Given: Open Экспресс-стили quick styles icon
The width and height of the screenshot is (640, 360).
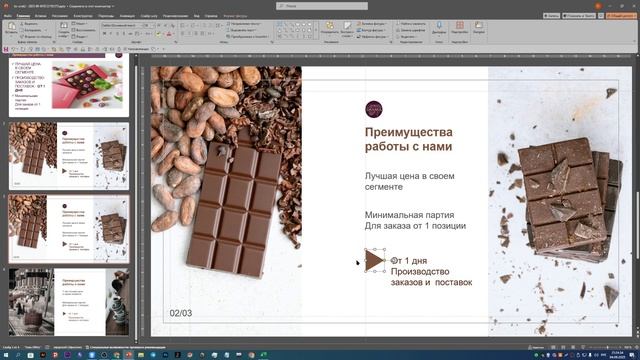Looking at the screenshot, I should (347, 28).
